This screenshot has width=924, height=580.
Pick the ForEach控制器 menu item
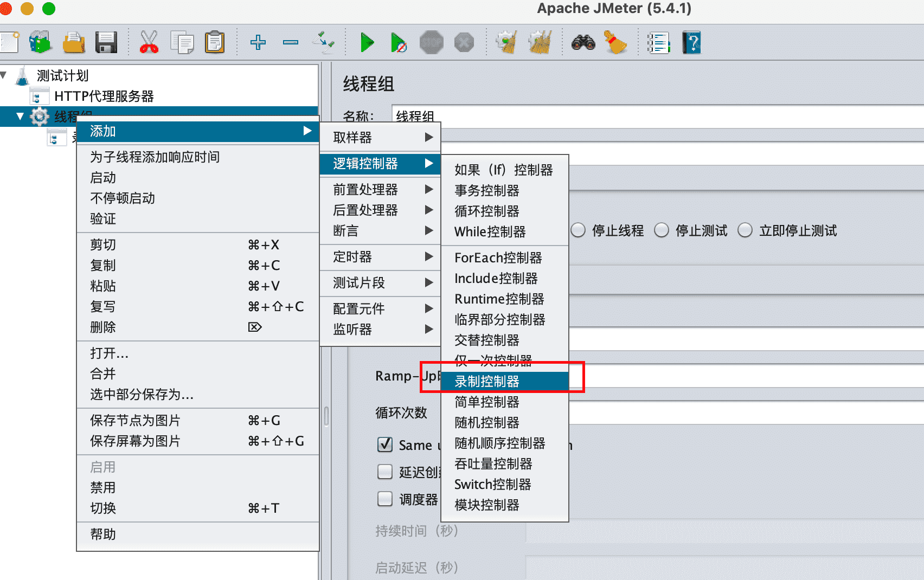tap(505, 257)
